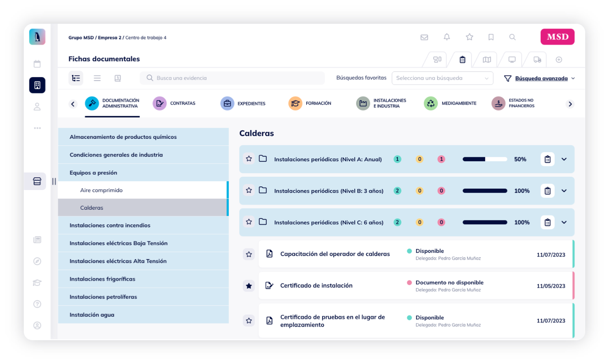
Task: Expand the Búsqueda avanzada chevron
Action: (573, 78)
